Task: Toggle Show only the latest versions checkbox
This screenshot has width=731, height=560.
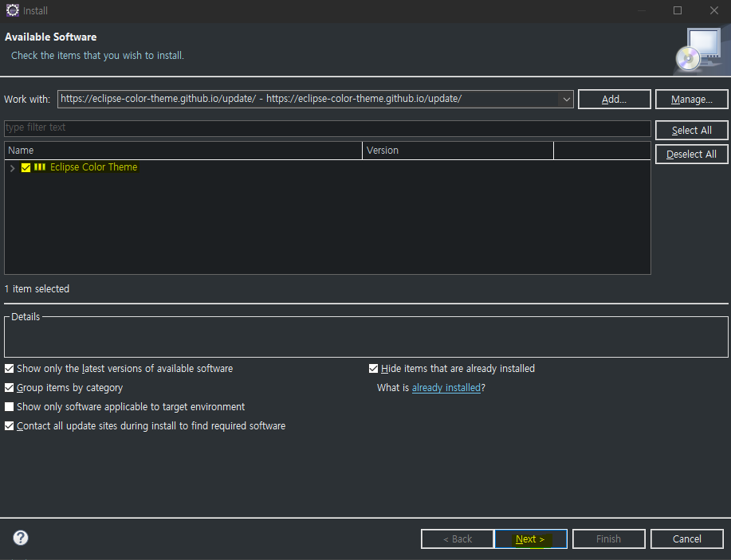Action: coord(9,369)
